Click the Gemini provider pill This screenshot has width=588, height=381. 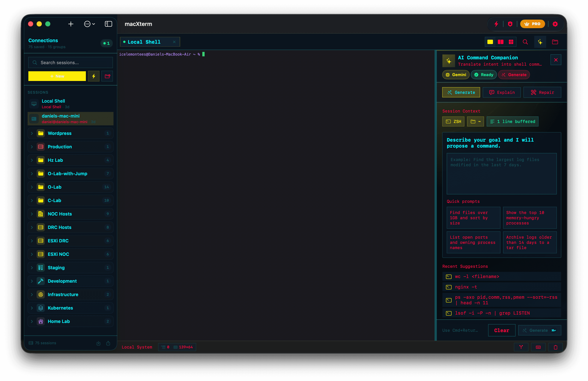456,75
